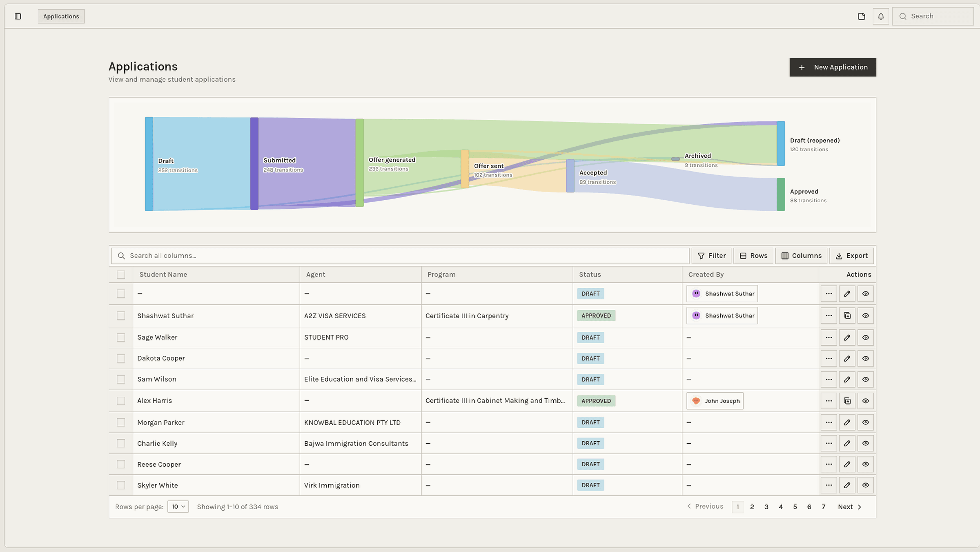Image resolution: width=980 pixels, height=552 pixels.
Task: Sort by Student Name column header
Action: pyautogui.click(x=163, y=275)
